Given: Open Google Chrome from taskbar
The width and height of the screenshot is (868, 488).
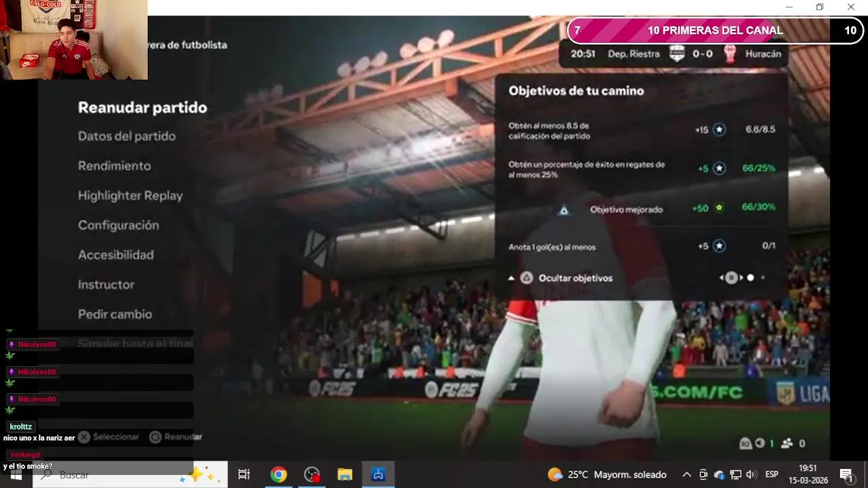Looking at the screenshot, I should point(278,474).
